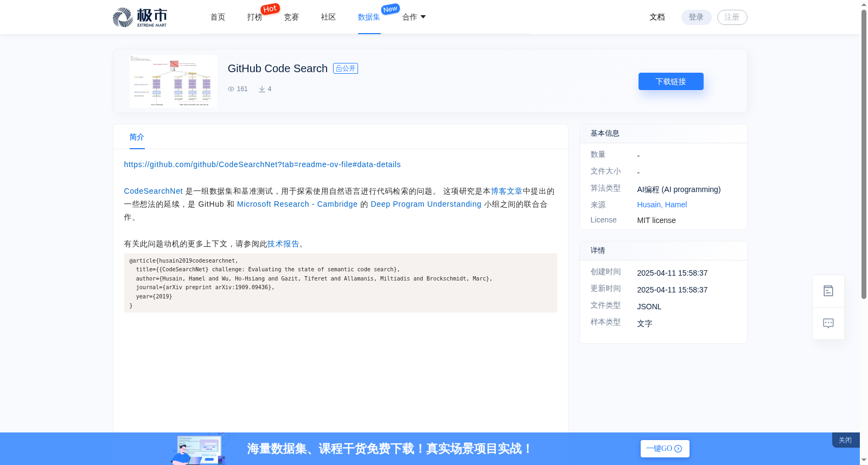This screenshot has height=465, width=868.
Task: Click the 公开 public badge
Action: tap(346, 68)
